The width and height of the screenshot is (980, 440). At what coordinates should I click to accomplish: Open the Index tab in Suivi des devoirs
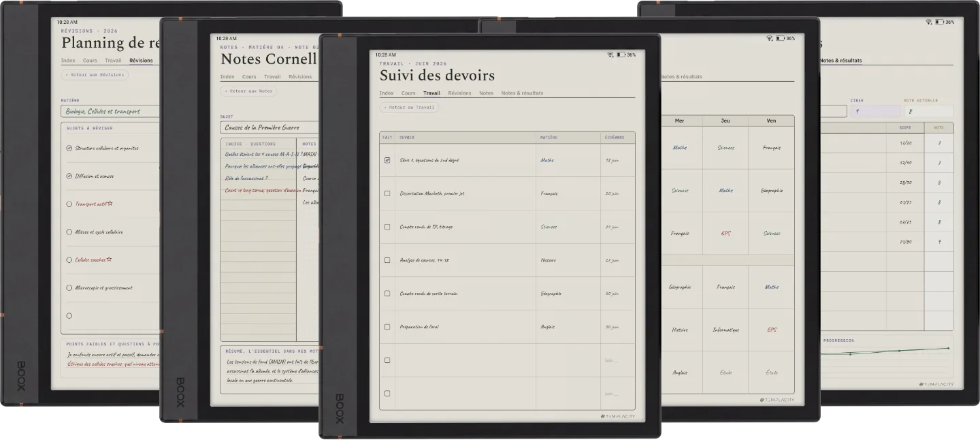coord(387,93)
